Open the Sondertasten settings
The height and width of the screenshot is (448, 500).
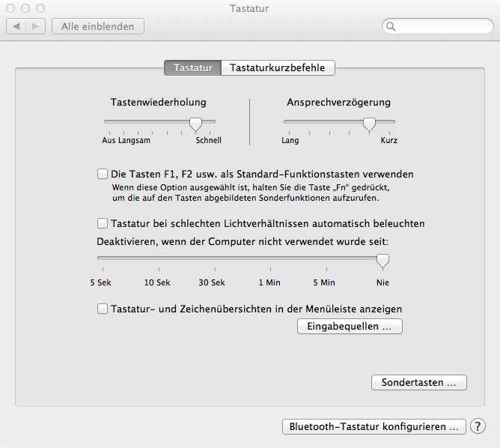(419, 382)
